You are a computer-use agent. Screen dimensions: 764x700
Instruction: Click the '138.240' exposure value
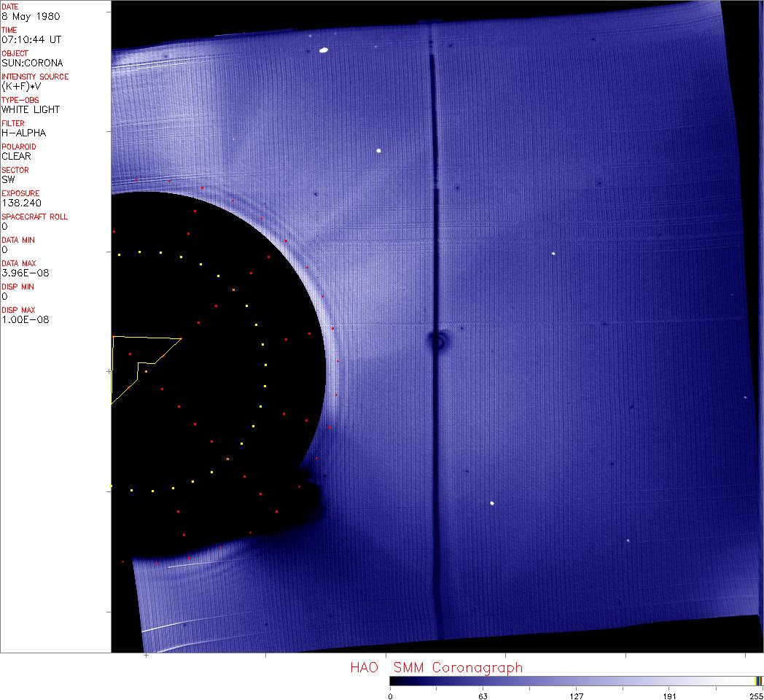click(20, 203)
